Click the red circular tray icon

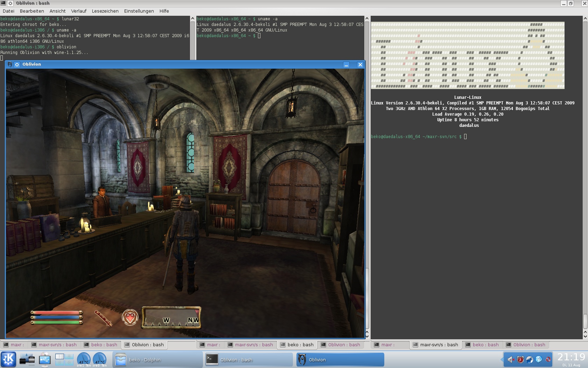(548, 359)
